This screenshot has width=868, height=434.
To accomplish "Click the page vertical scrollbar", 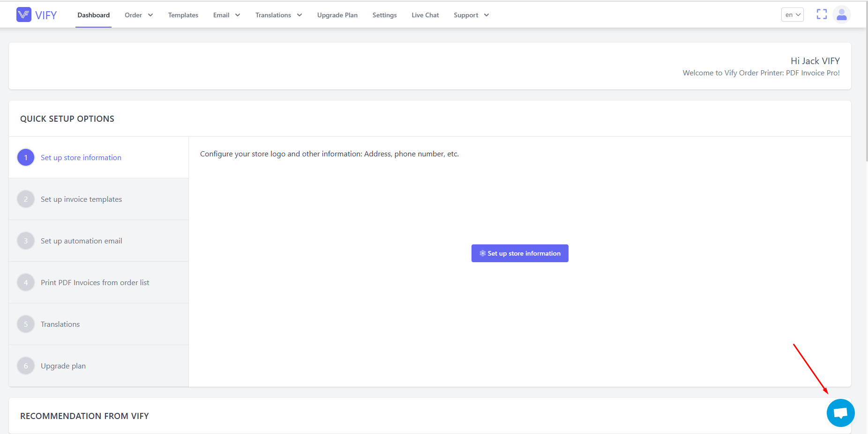I will tap(867, 82).
